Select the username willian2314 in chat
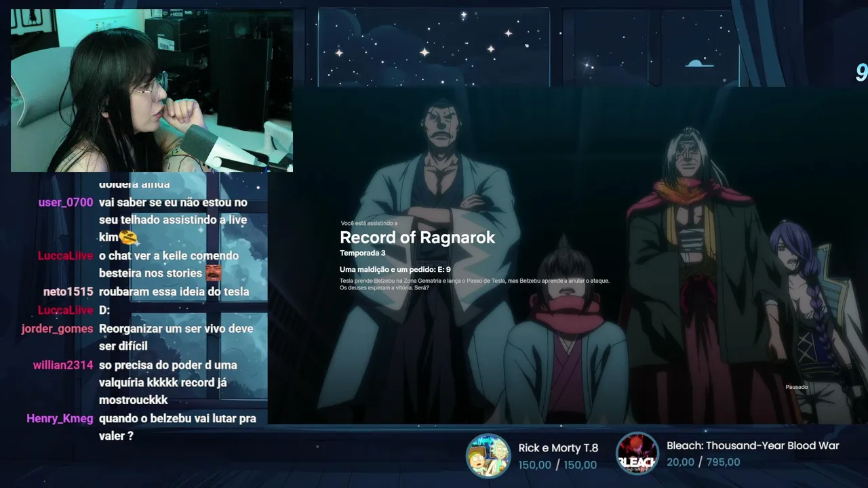Screen dimensions: 868x488 [63, 365]
